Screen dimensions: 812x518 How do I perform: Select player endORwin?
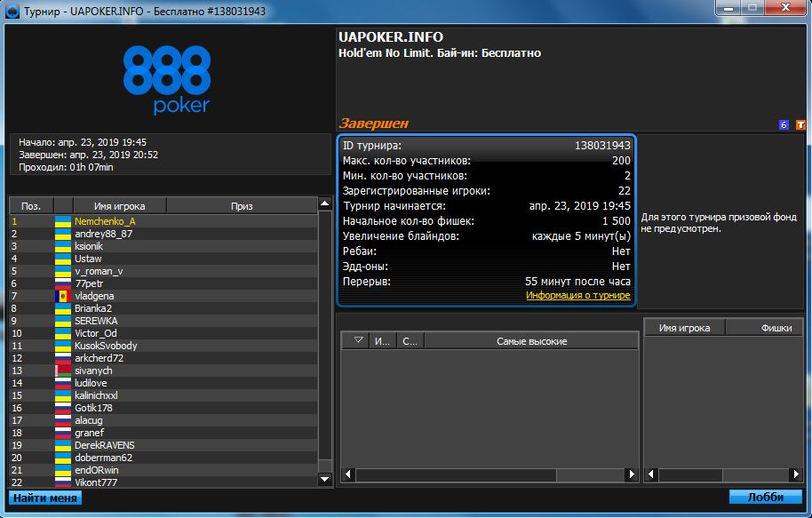163,470
